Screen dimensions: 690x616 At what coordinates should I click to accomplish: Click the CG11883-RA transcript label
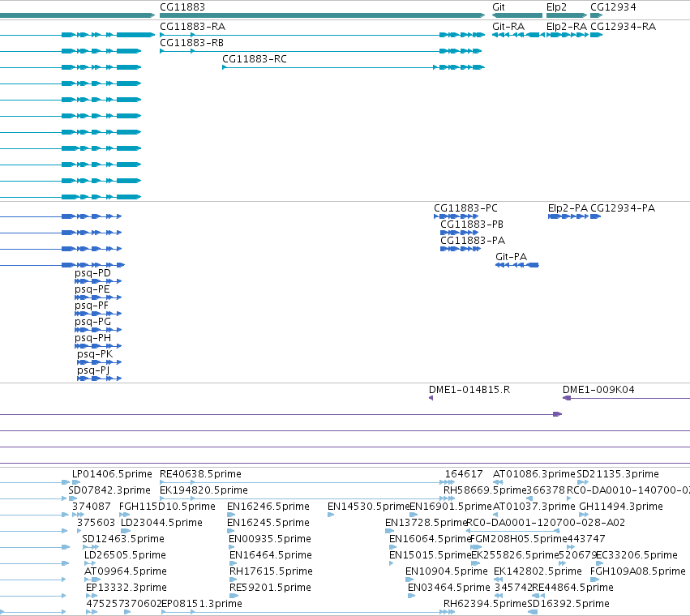click(192, 27)
